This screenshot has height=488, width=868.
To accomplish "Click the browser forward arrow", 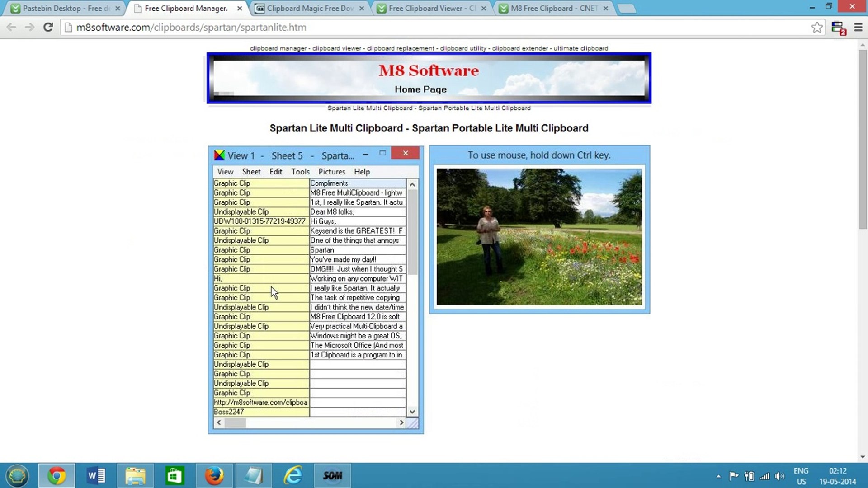I will click(30, 27).
